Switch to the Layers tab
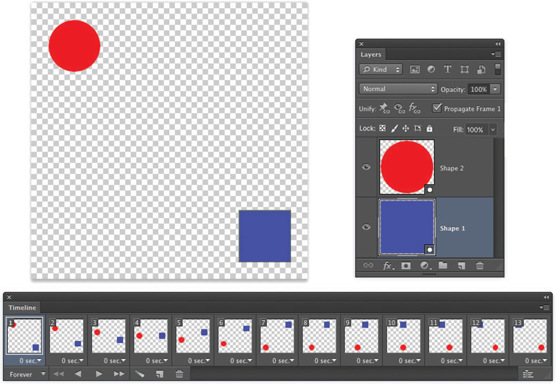 click(371, 54)
